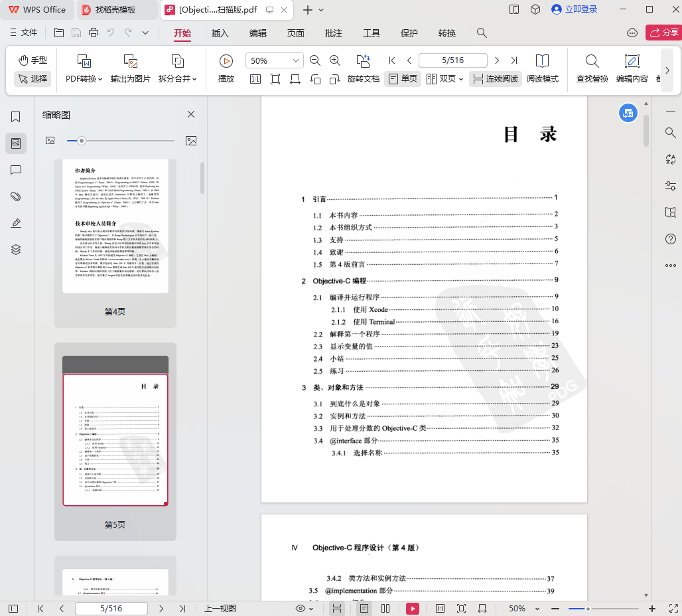The image size is (682, 616).
Task: Expand the 双页 two-page layout options
Action: coord(461,79)
